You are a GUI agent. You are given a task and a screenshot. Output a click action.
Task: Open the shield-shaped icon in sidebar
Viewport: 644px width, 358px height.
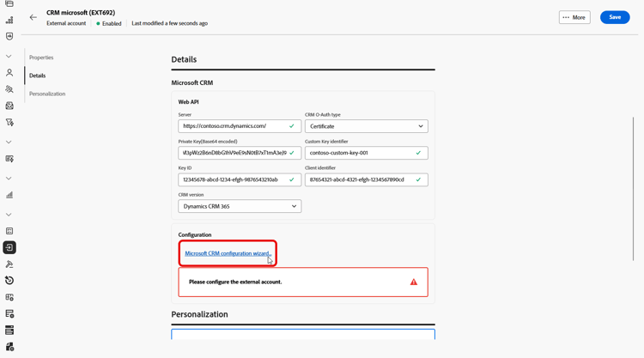point(9,37)
